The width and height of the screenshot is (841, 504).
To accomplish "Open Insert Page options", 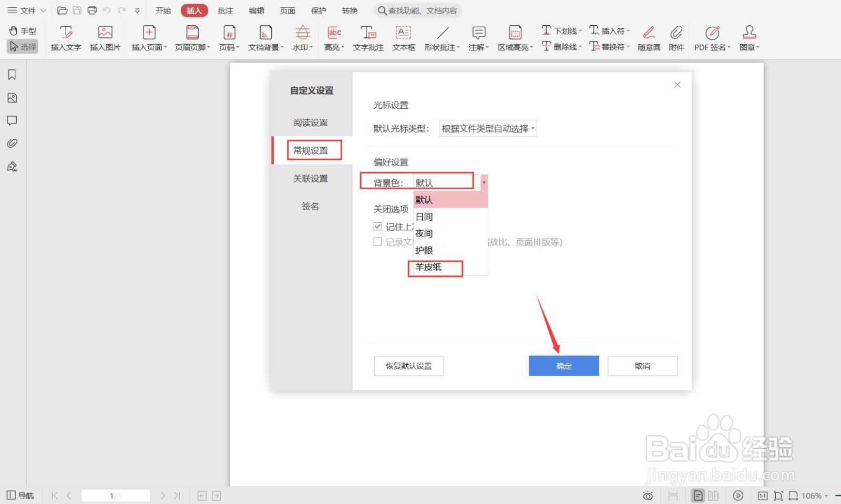I will (x=149, y=39).
